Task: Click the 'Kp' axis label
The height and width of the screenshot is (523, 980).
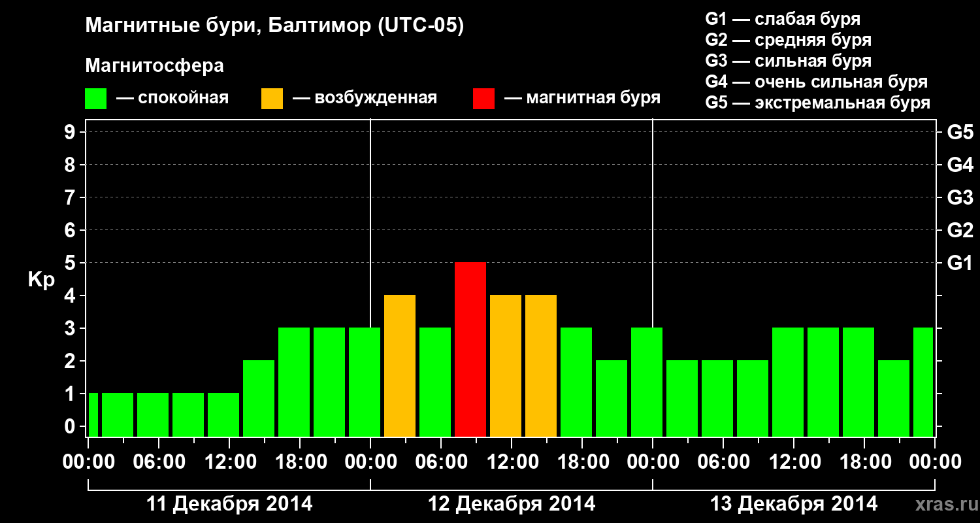Action: pos(41,280)
